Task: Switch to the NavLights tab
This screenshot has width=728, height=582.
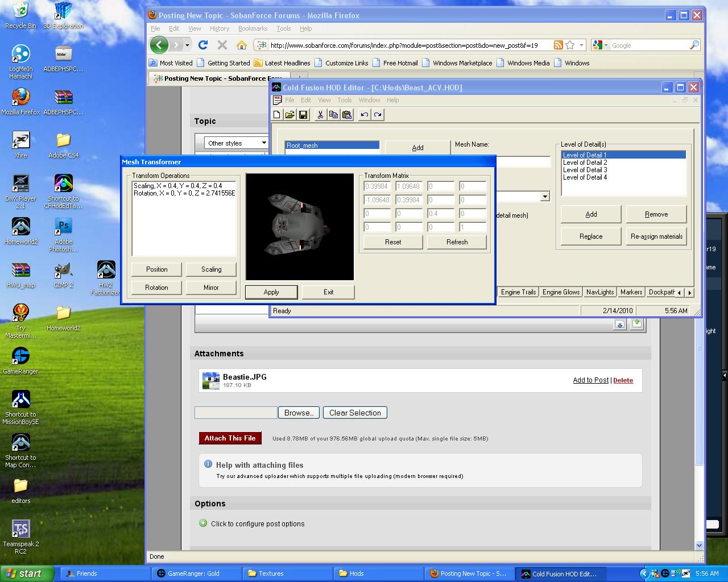Action: 600,292
